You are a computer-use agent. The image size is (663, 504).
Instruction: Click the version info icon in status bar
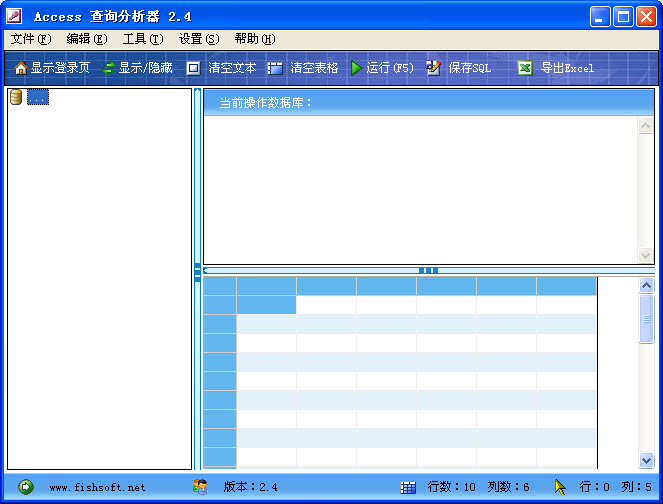[x=200, y=487]
